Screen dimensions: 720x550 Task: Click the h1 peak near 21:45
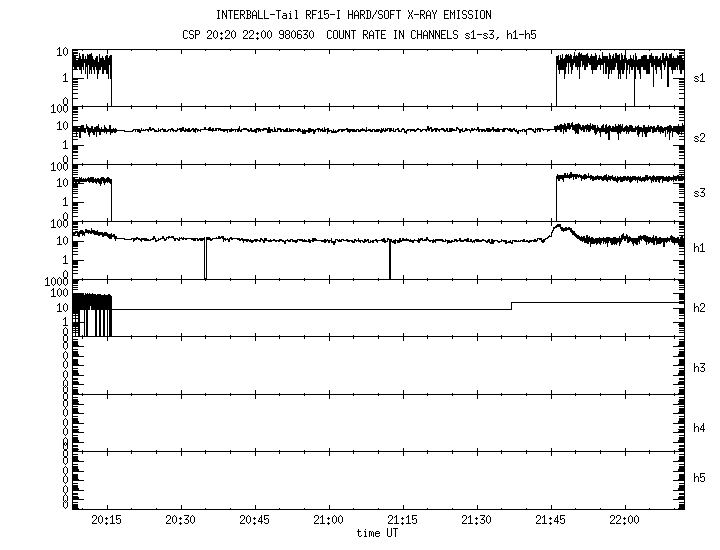pyautogui.click(x=558, y=227)
